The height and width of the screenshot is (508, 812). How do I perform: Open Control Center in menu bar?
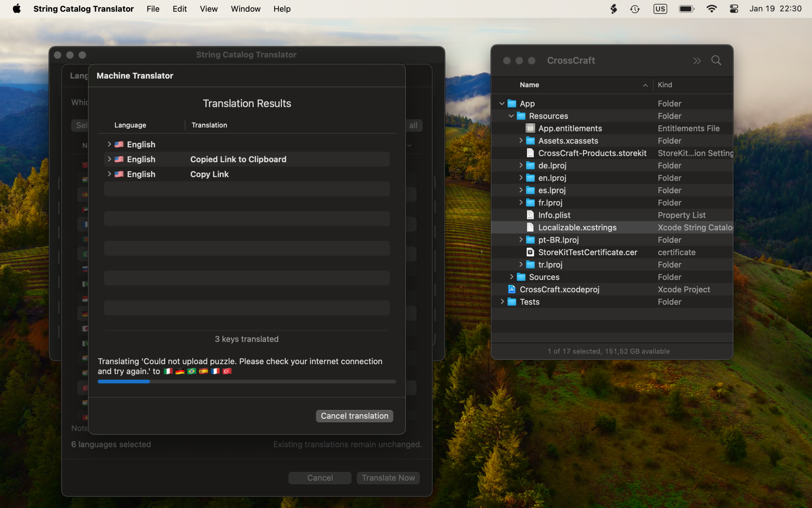click(x=734, y=9)
